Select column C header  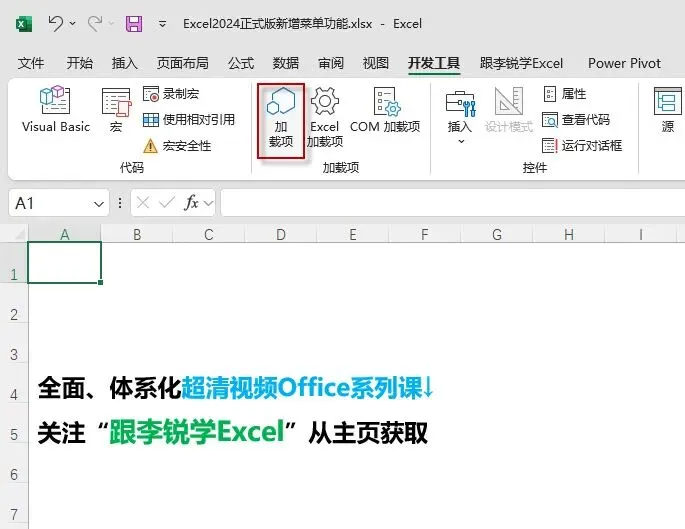(209, 235)
